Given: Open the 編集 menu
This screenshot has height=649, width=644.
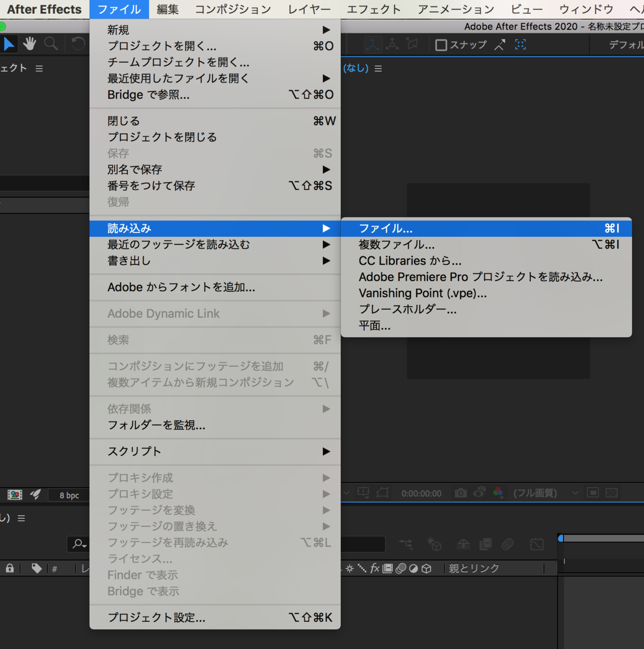Looking at the screenshot, I should (x=168, y=9).
